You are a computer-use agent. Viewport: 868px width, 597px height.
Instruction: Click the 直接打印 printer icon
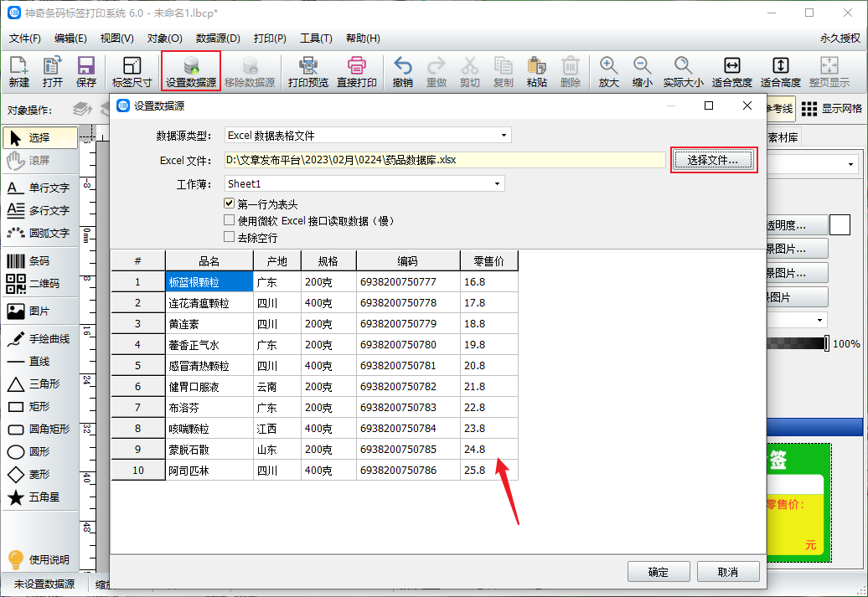click(x=357, y=72)
